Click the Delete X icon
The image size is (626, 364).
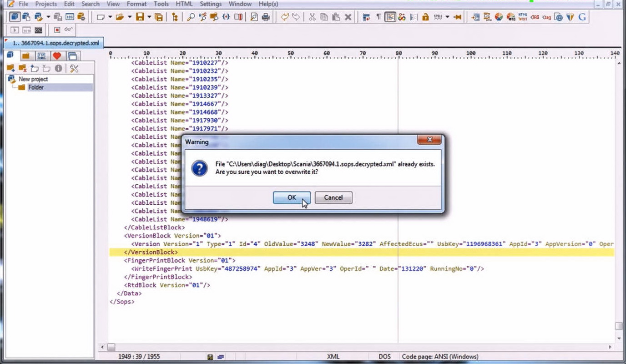[348, 17]
